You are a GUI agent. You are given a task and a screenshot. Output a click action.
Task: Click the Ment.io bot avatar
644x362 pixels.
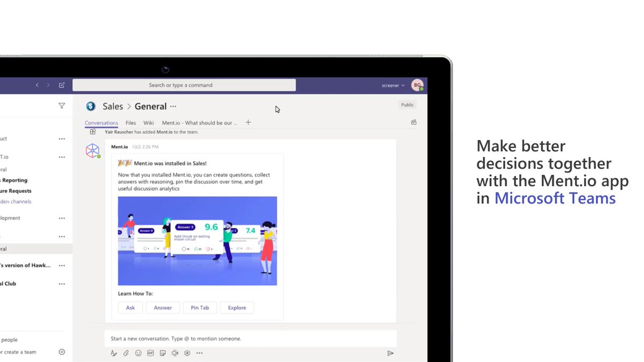[x=93, y=151]
